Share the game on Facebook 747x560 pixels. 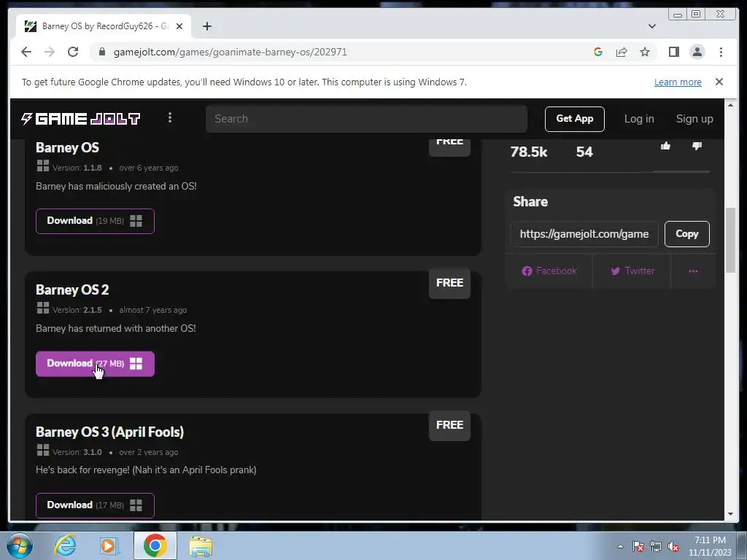(x=549, y=271)
